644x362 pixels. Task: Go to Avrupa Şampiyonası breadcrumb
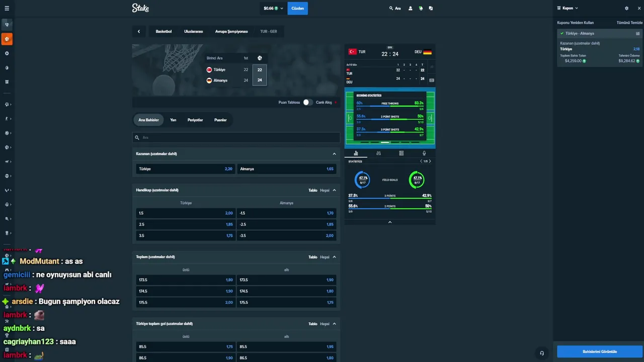(231, 31)
